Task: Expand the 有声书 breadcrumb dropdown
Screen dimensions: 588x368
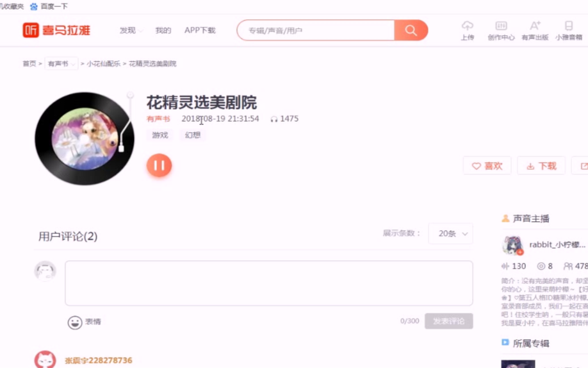Action: 61,63
